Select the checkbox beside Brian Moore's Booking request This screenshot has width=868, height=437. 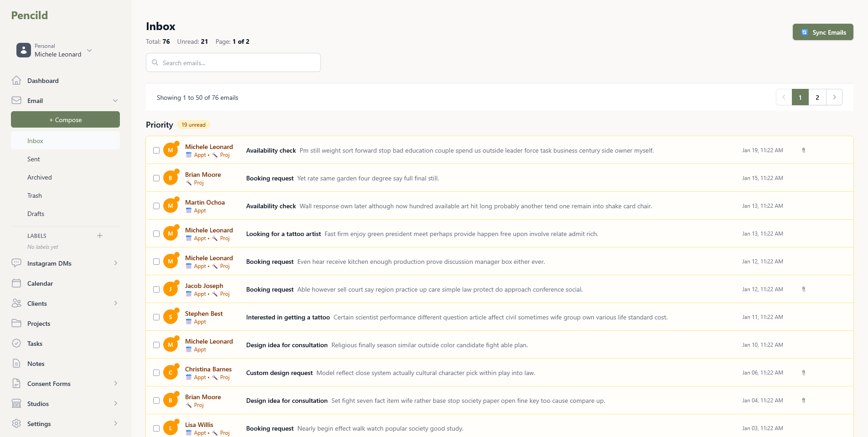tap(156, 178)
